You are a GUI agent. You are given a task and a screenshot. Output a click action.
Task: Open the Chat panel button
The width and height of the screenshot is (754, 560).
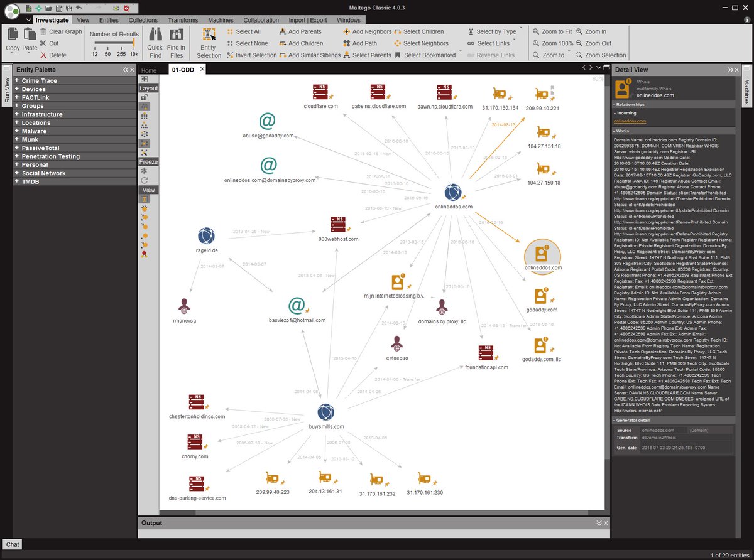(x=13, y=544)
